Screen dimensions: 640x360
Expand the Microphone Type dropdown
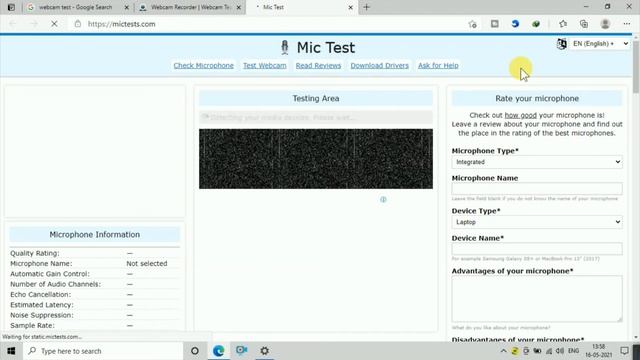(x=537, y=162)
